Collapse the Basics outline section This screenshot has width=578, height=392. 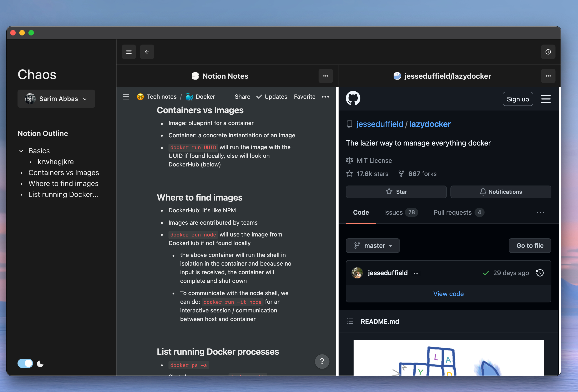pyautogui.click(x=21, y=151)
